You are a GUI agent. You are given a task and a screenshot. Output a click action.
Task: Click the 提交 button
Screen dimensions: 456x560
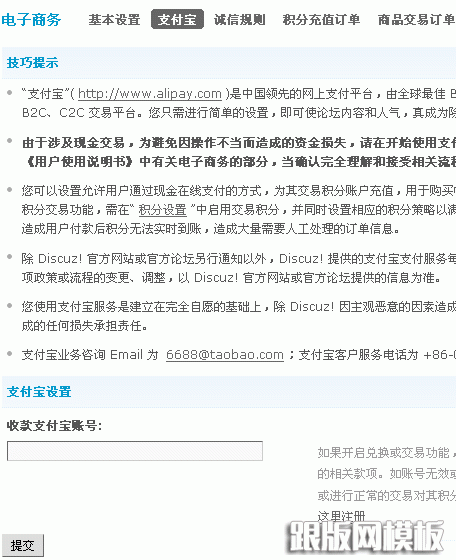point(23,545)
